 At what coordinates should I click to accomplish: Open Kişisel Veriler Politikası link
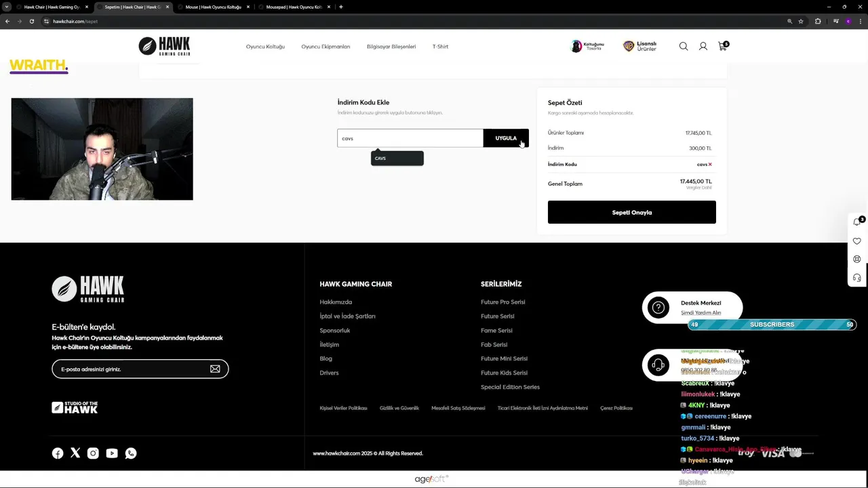343,408
